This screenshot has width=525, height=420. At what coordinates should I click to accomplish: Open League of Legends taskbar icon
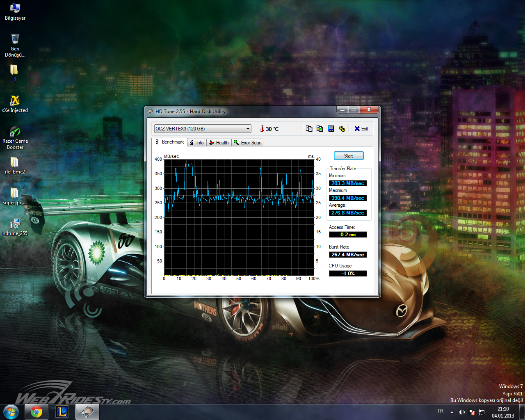pyautogui.click(x=62, y=412)
